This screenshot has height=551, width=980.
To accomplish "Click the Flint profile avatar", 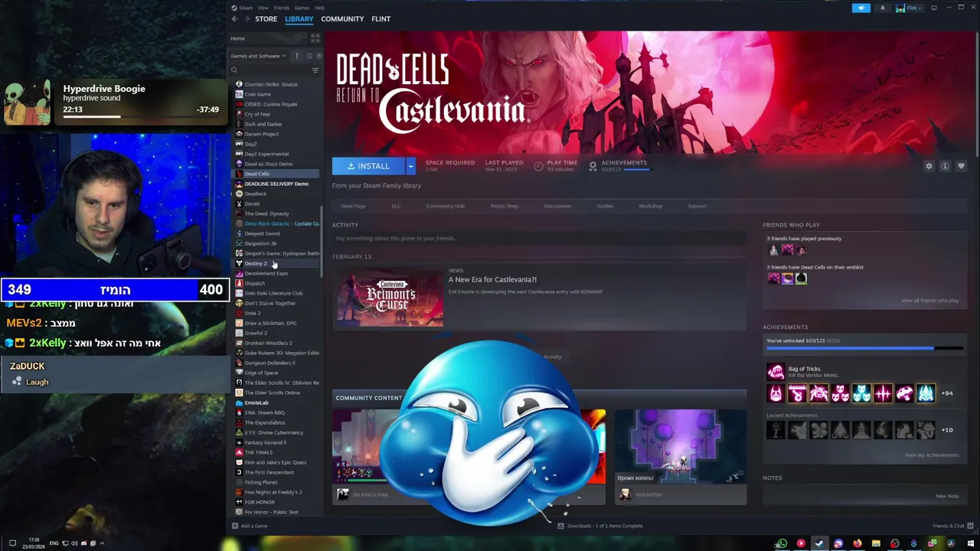I will (x=900, y=8).
